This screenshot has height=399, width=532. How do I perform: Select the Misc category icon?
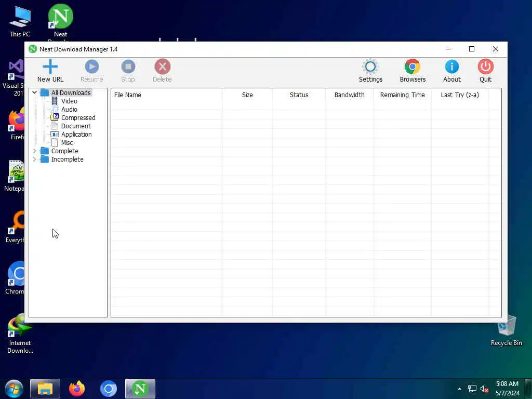point(54,142)
